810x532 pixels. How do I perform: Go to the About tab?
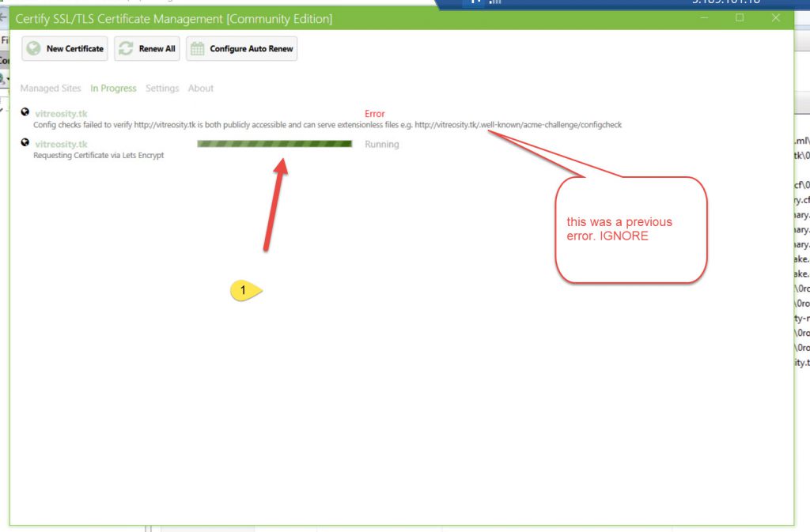click(x=201, y=89)
